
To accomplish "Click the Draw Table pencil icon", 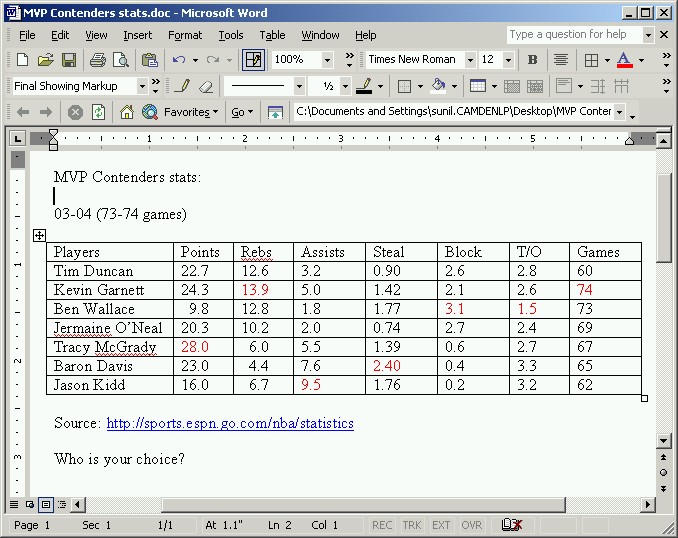I will pos(183,87).
